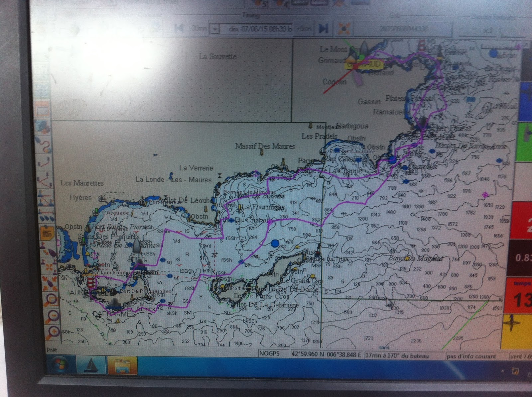Click the 'Gassin' chart label
Screen dimensions: 532x397
(369, 101)
